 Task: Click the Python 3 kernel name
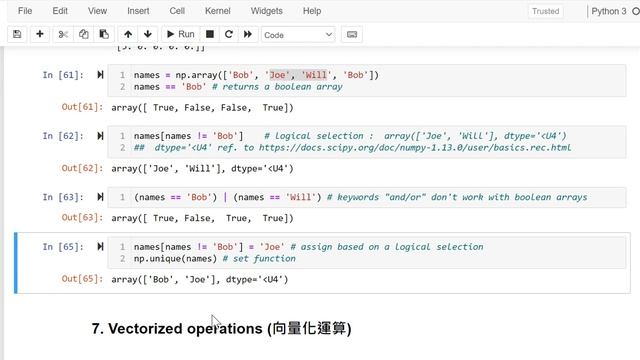(x=609, y=11)
